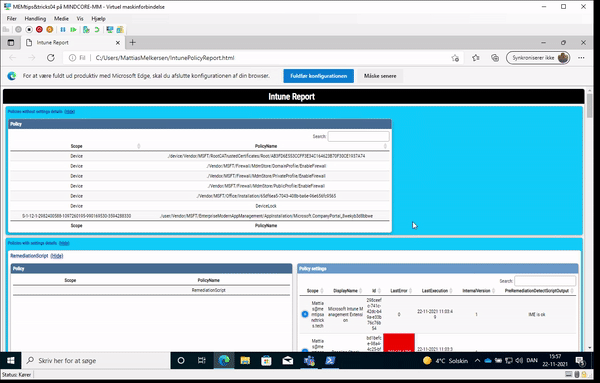600x383 pixels.
Task: Click the Policy table search field
Action: (358, 136)
